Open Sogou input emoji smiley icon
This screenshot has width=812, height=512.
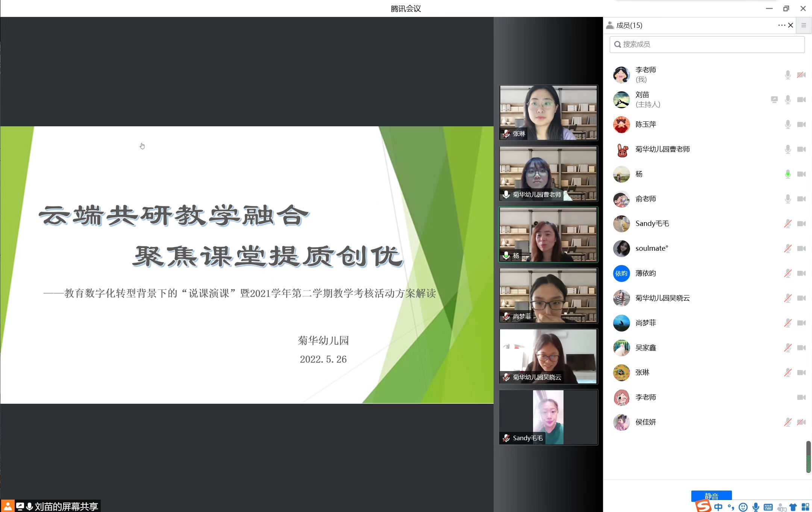click(x=743, y=507)
